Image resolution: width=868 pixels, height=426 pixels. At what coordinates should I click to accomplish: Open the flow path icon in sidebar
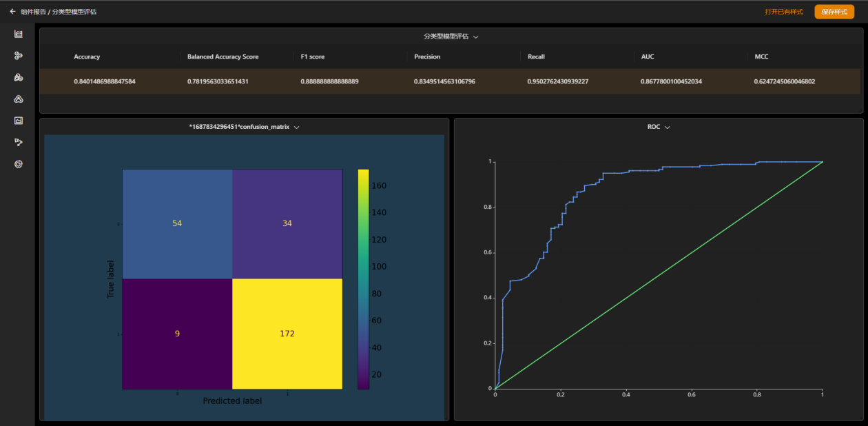[x=19, y=143]
